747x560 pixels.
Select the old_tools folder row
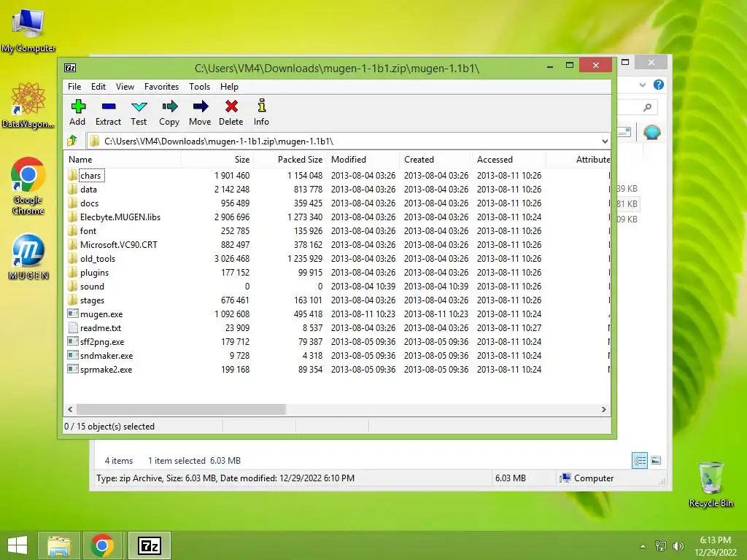click(337, 259)
